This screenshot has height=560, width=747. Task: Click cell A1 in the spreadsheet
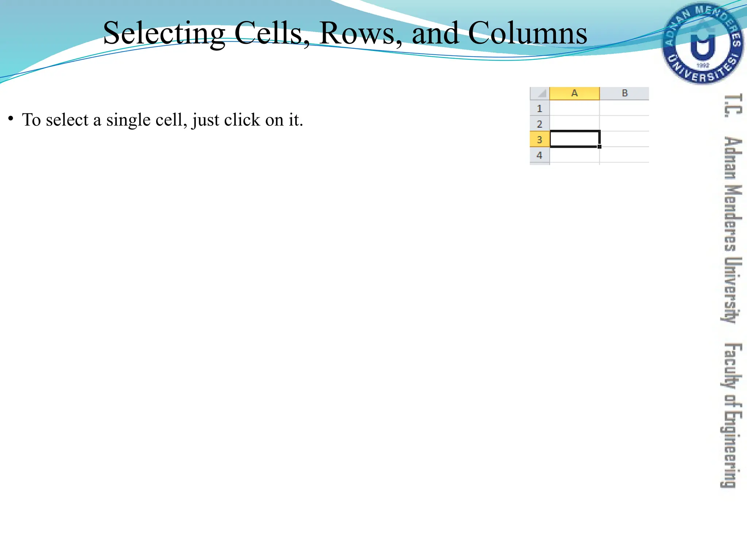574,108
